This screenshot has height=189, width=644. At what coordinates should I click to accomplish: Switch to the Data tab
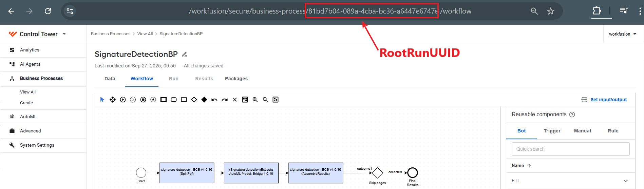[x=110, y=79]
